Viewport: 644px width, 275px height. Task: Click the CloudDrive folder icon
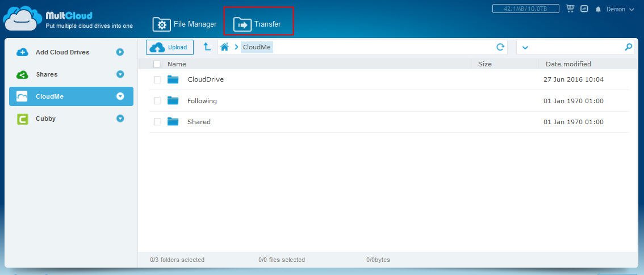(x=173, y=79)
